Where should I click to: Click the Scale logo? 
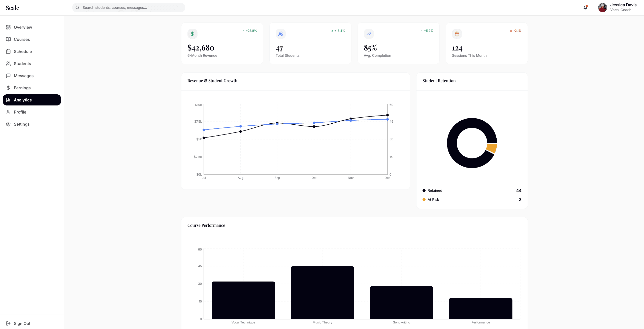[x=13, y=8]
